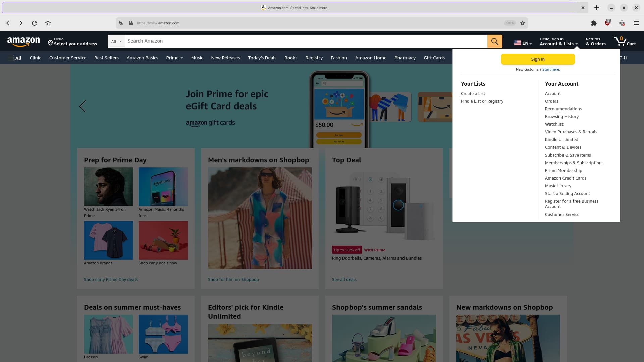Viewport: 644px width, 362px height.
Task: Open the Amazon Music 4 months free thumbnail
Action: coord(163,187)
